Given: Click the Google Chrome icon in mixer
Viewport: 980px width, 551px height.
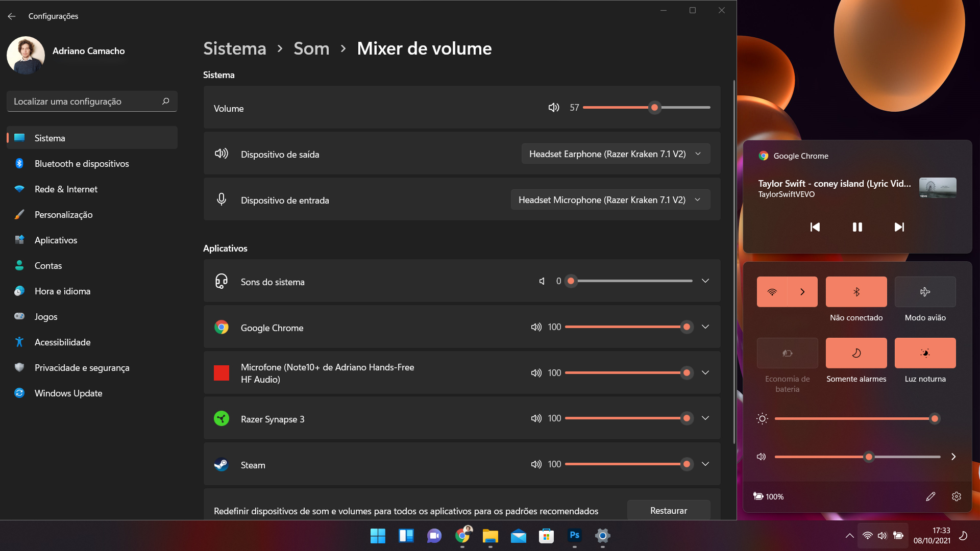Looking at the screenshot, I should [222, 327].
